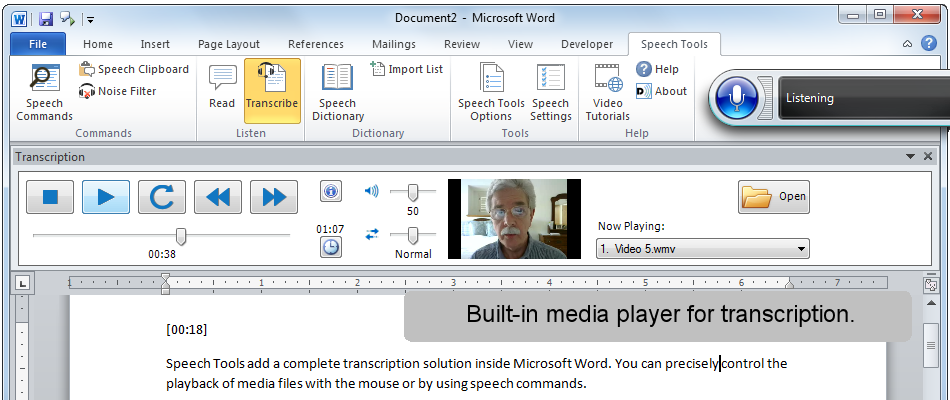Screen dimensions: 950x400
Task: Click the Word application icon
Action: click(x=19, y=19)
